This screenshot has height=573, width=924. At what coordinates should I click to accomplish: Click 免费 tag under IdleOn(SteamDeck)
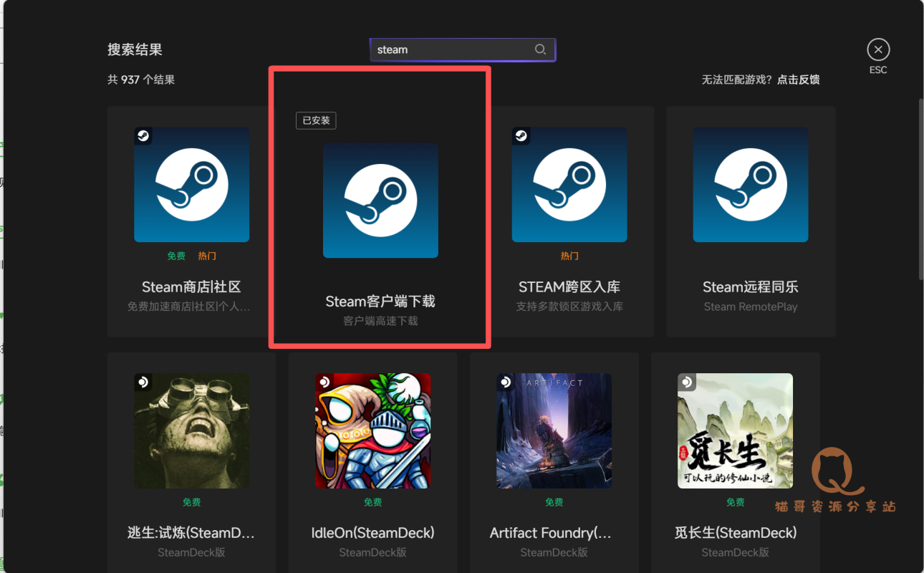click(x=373, y=502)
